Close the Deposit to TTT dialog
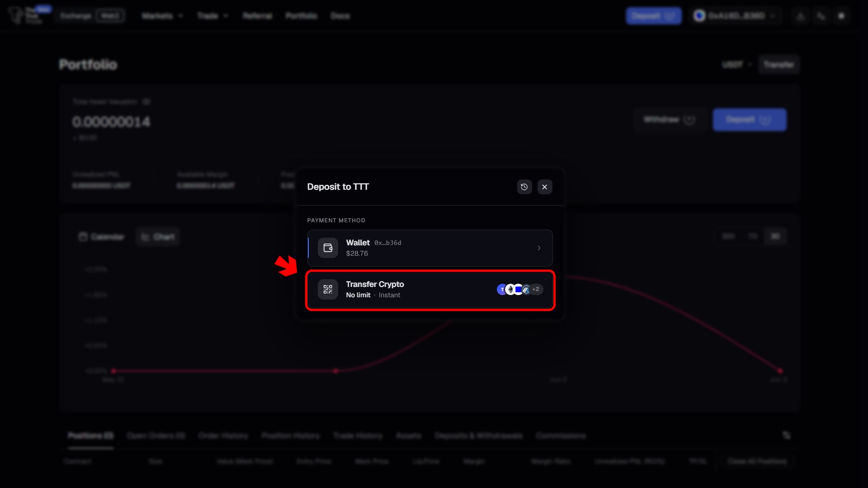Screen dimensions: 868x488 click(545, 187)
